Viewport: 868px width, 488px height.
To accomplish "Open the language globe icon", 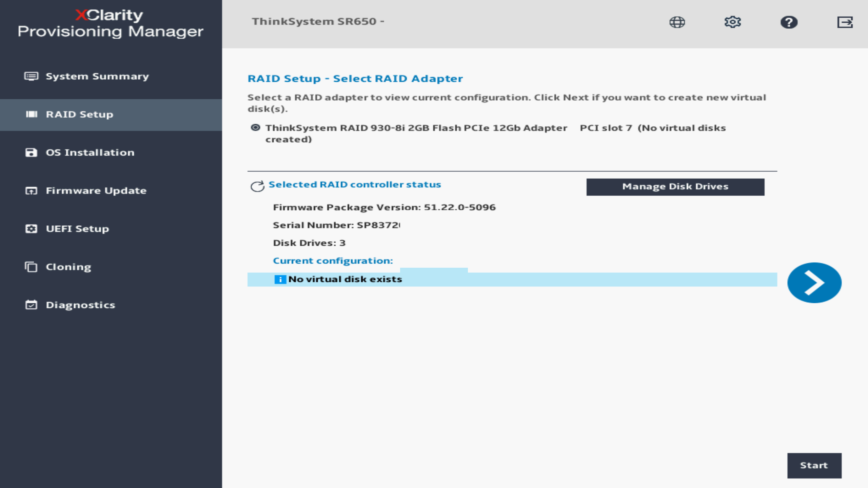I will point(677,22).
